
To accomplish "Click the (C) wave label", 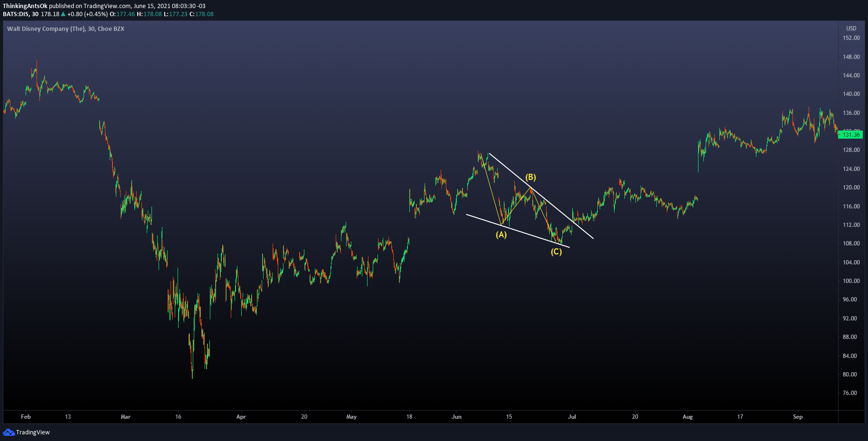I will tap(556, 252).
